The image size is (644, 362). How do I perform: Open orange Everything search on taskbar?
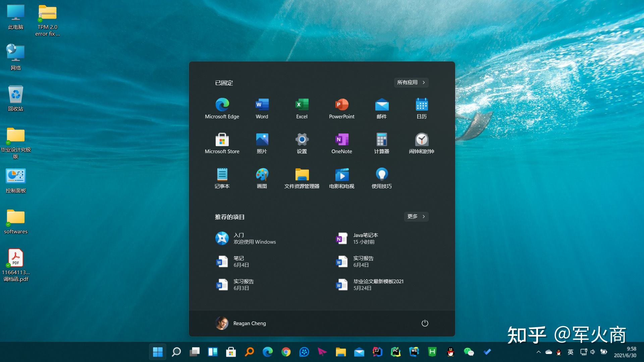[x=249, y=352]
